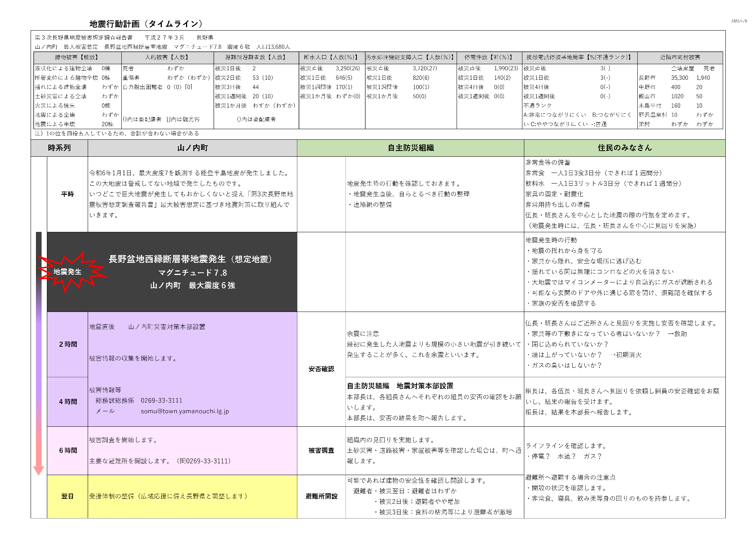Viewport: 756px width, 534px height.
Task: Click the 被害調査 category cell
Action: pyautogui.click(x=321, y=451)
